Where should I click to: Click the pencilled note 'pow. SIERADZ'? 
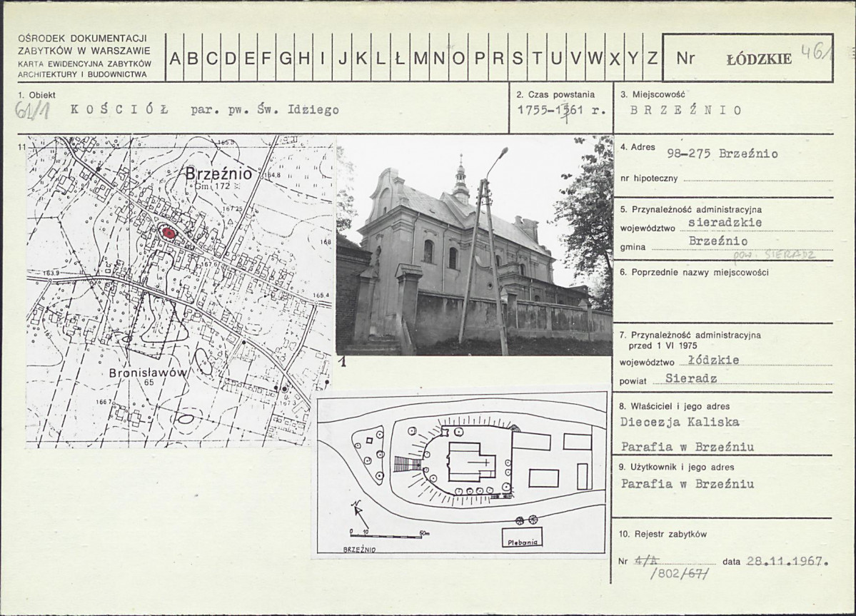pos(774,253)
